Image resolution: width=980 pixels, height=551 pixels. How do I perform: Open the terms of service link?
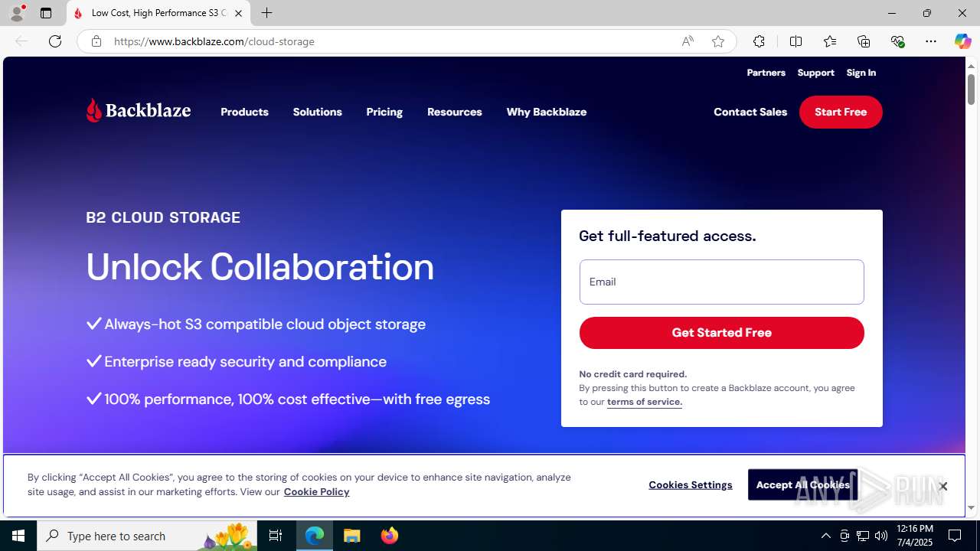click(x=645, y=402)
